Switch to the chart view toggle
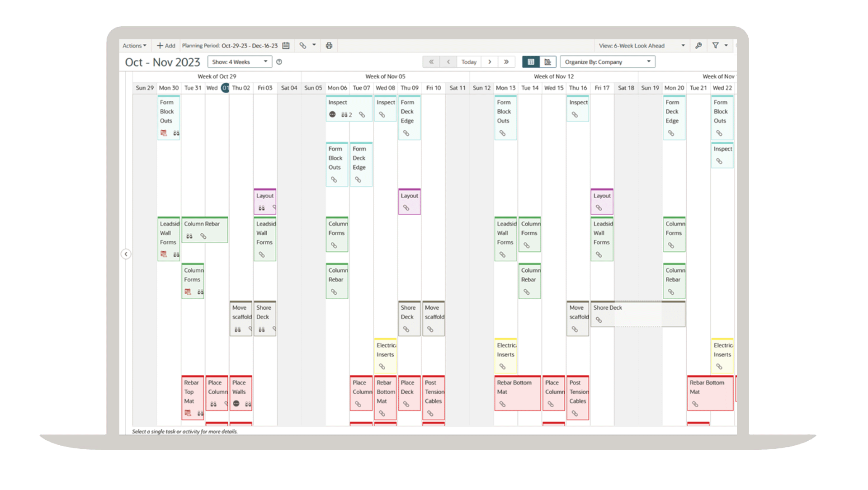The image size is (868, 490). (x=547, y=62)
